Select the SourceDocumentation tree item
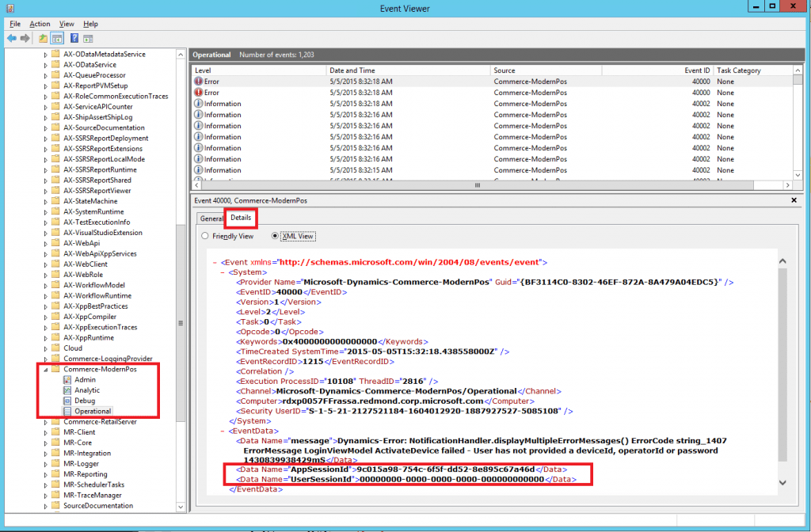 pos(98,506)
